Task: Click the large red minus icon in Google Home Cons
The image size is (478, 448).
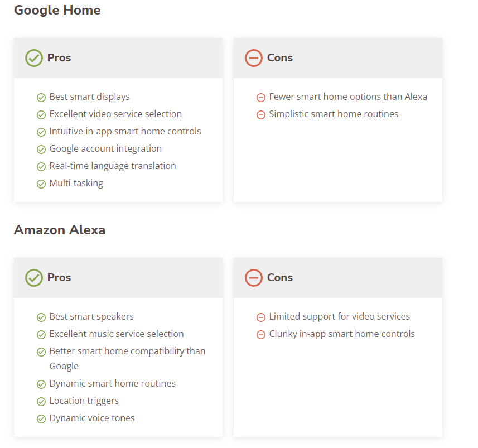Action: 254,58
